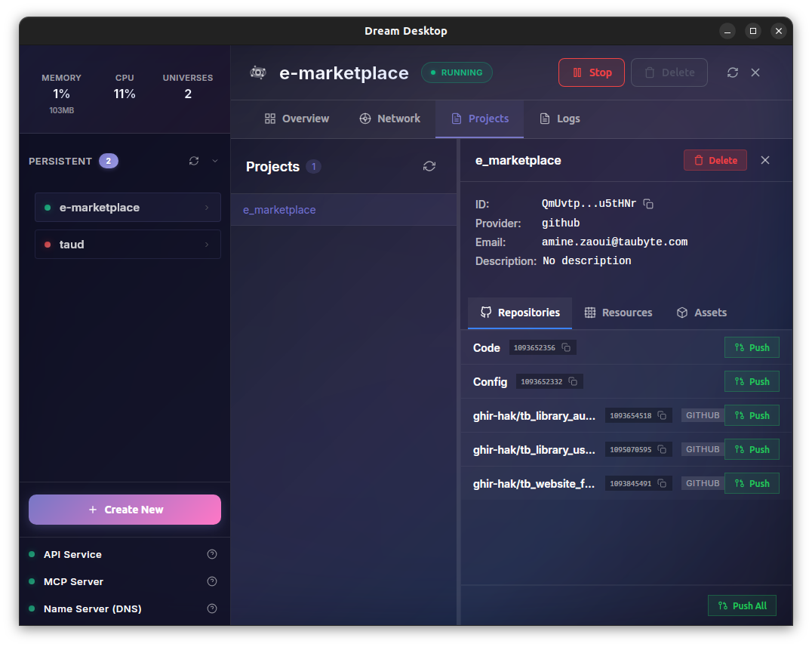Create New universe
Image resolution: width=812 pixels, height=647 pixels.
[125, 510]
